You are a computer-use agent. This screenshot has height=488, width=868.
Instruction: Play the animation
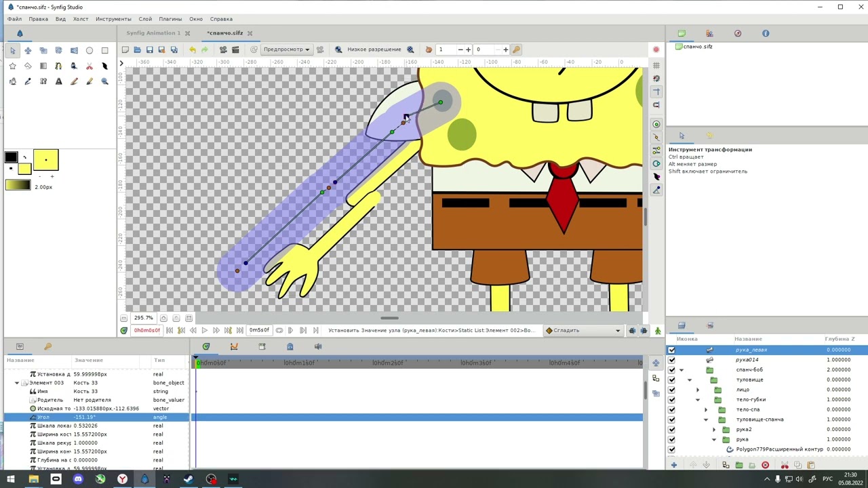[204, 331]
